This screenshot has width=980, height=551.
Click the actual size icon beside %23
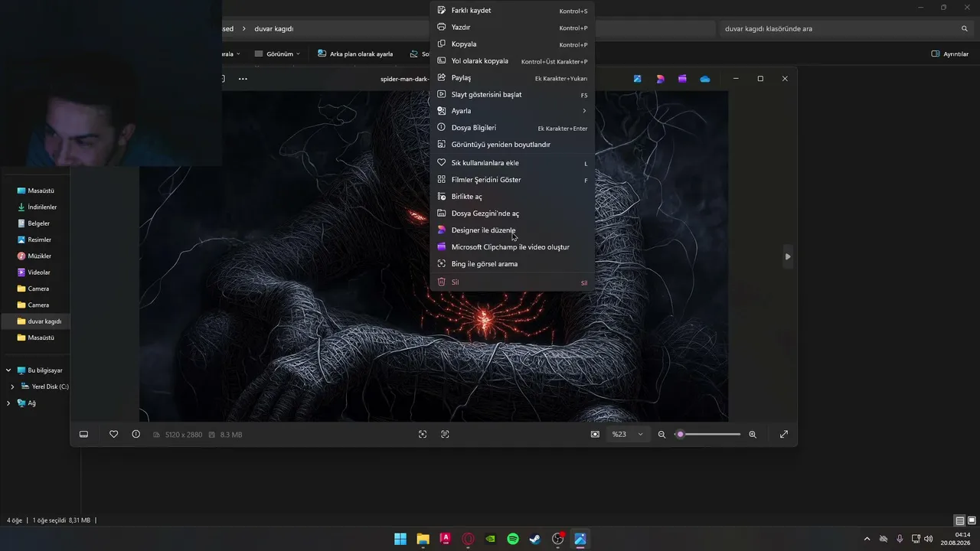pyautogui.click(x=595, y=435)
